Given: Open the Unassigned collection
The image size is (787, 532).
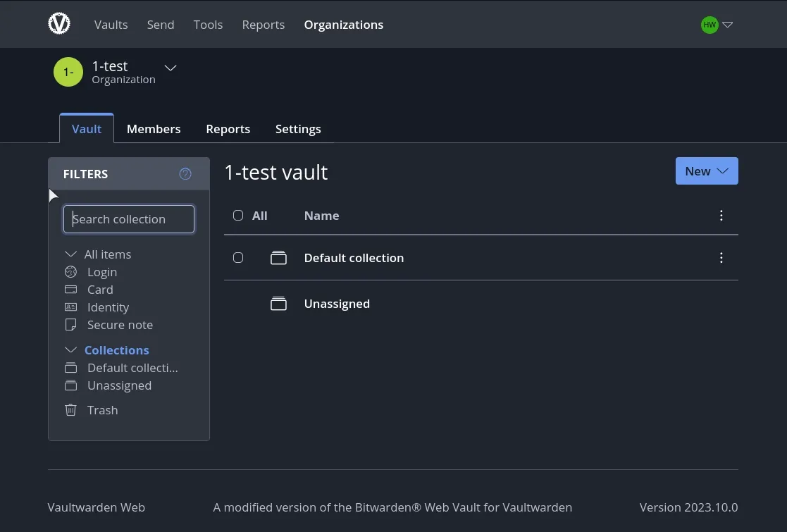Looking at the screenshot, I should [x=337, y=304].
